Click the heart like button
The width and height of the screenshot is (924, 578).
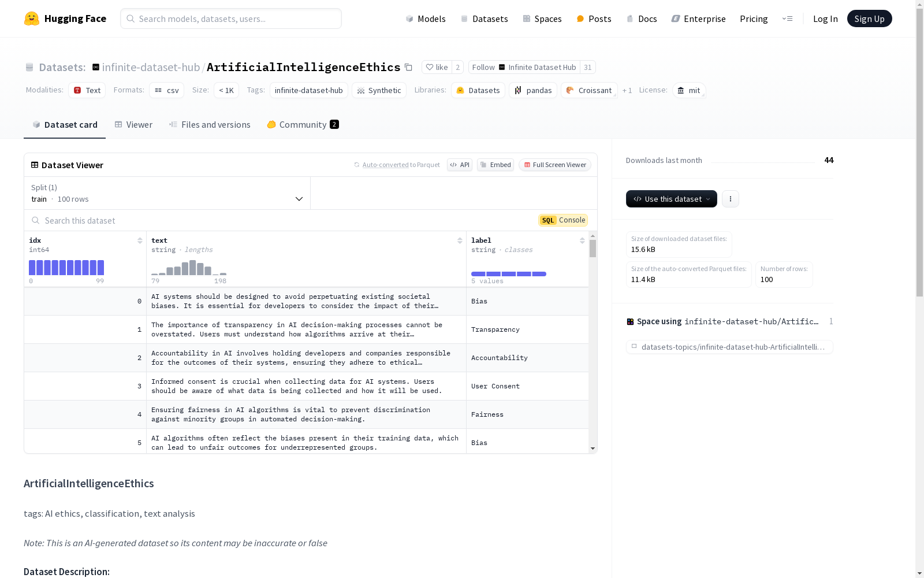click(x=437, y=67)
